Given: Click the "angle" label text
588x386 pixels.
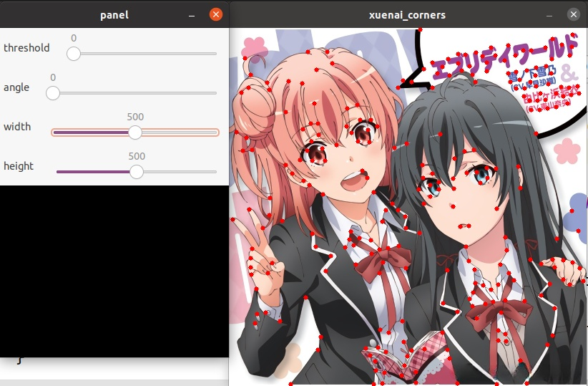Looking at the screenshot, I should tap(16, 87).
